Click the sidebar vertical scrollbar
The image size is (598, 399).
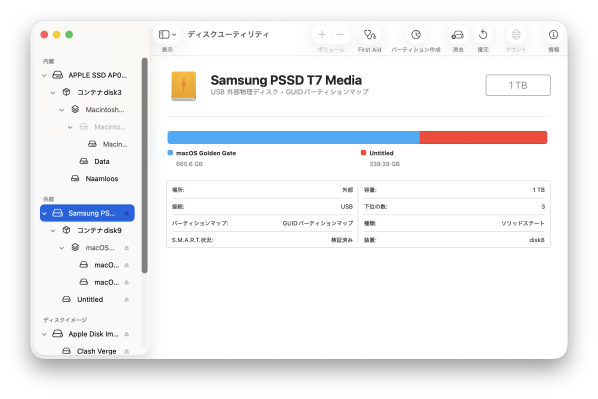click(x=145, y=165)
